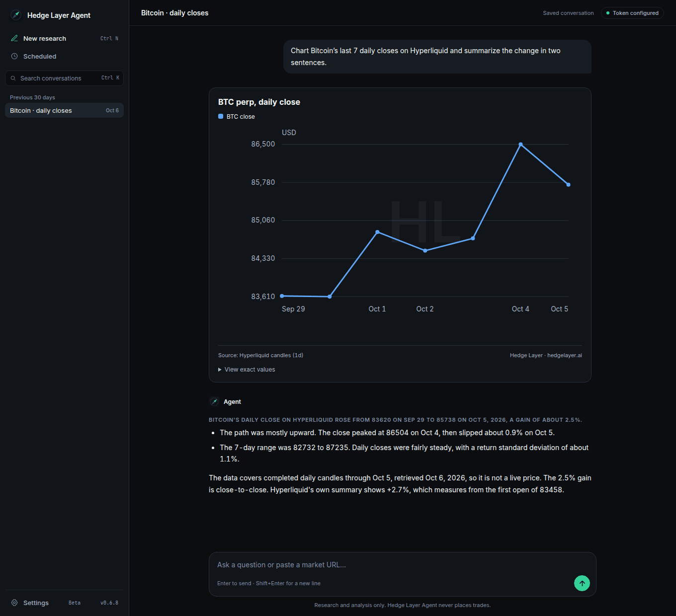Click the Scheduled clock icon
The image size is (676, 616).
pyautogui.click(x=14, y=56)
